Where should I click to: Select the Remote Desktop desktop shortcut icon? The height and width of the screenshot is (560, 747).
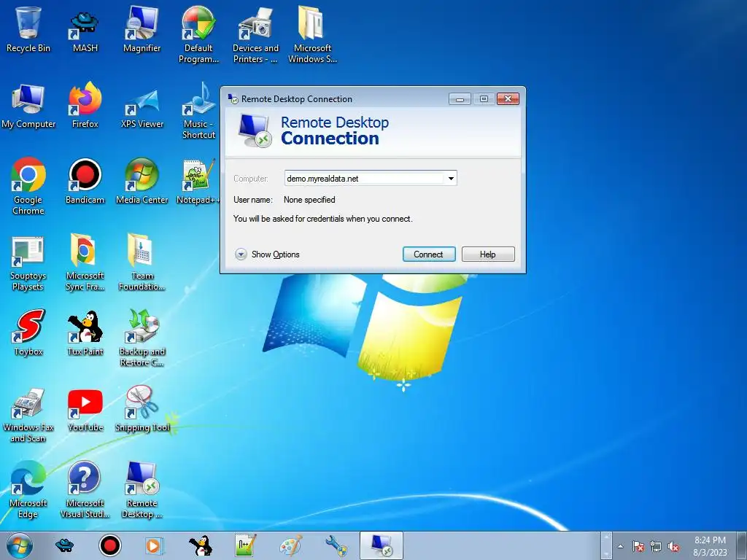click(x=142, y=489)
